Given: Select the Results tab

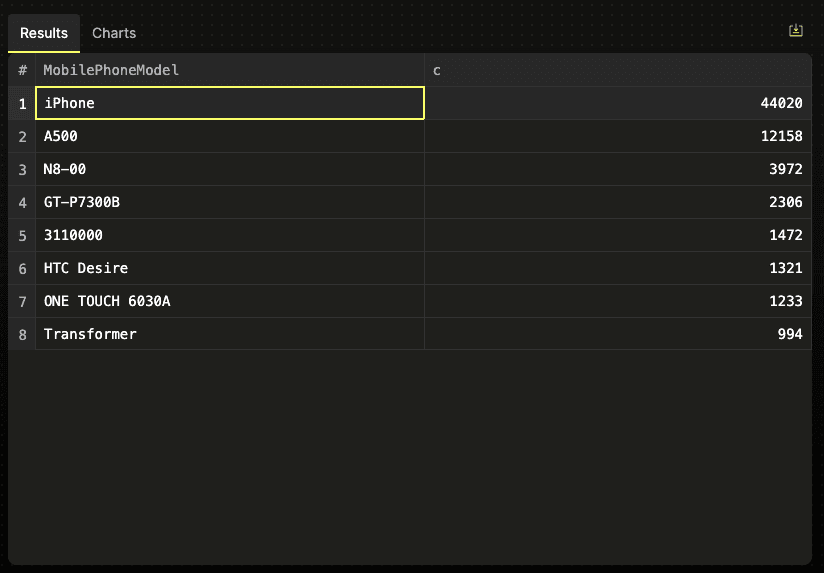Looking at the screenshot, I should tap(44, 33).
